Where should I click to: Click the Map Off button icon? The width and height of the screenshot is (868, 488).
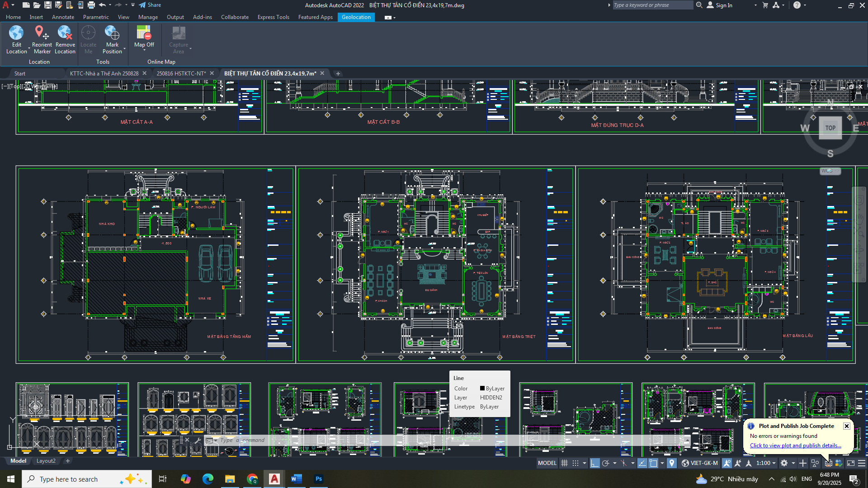pos(144,33)
